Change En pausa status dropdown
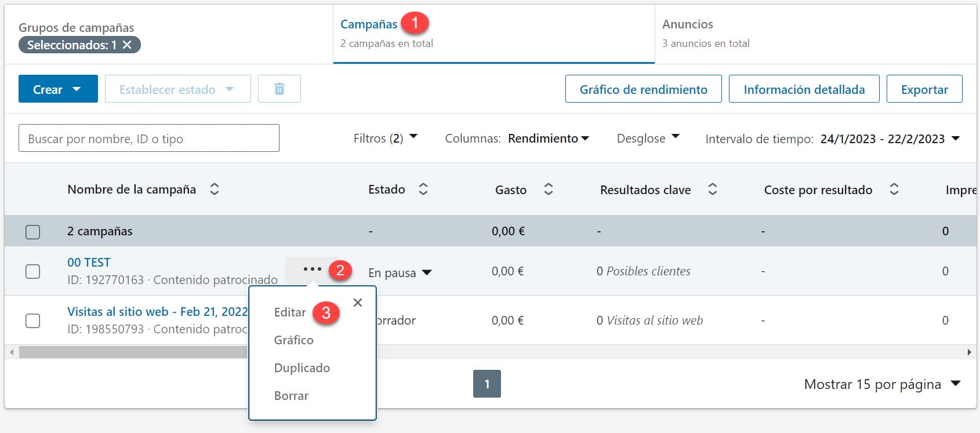This screenshot has width=980, height=433. [400, 272]
